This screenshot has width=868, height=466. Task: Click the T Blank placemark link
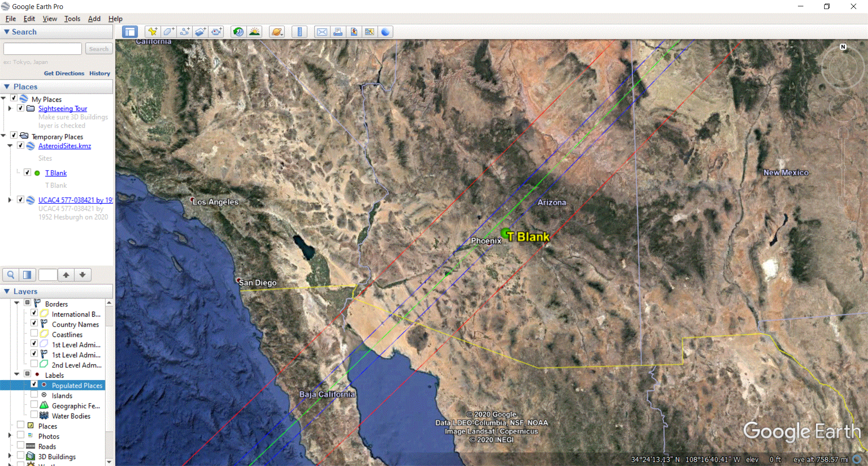click(56, 173)
